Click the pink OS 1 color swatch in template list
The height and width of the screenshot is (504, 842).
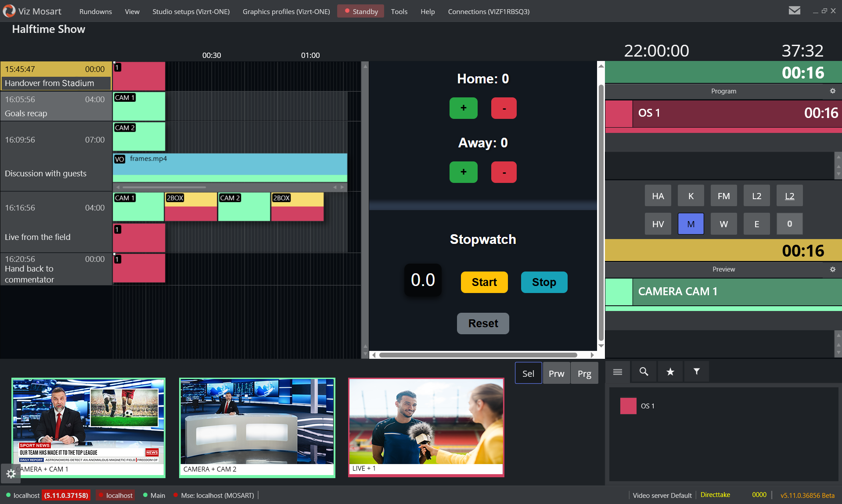628,406
